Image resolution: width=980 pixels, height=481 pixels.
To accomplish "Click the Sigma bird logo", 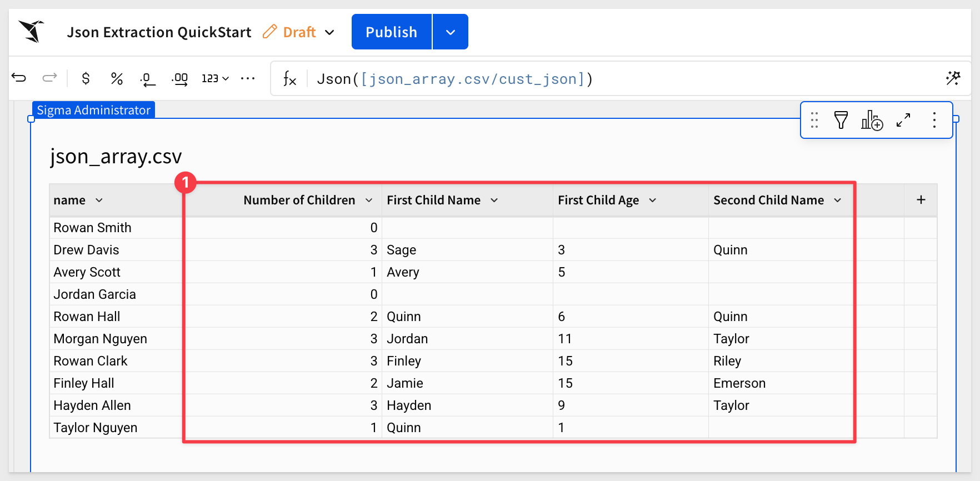I will tap(32, 32).
